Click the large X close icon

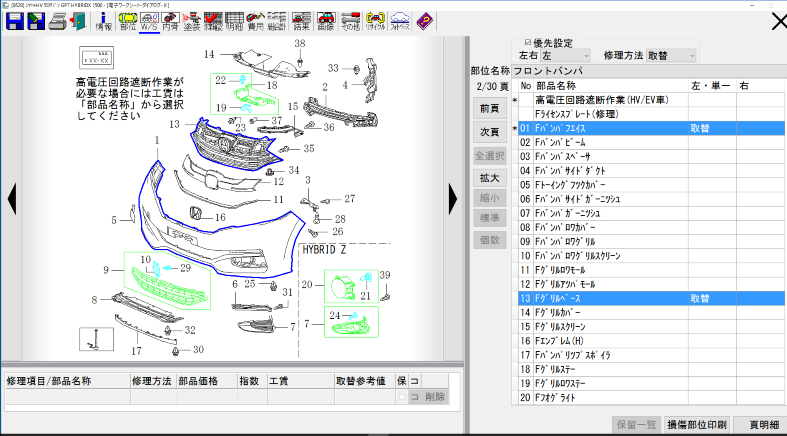(779, 22)
